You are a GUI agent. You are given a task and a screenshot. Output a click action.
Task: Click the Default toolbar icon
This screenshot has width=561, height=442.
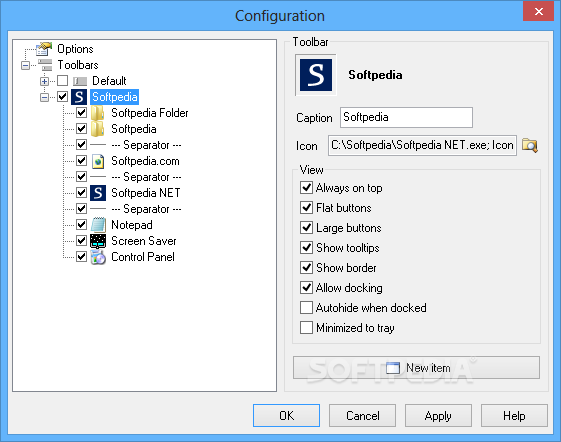tap(80, 81)
